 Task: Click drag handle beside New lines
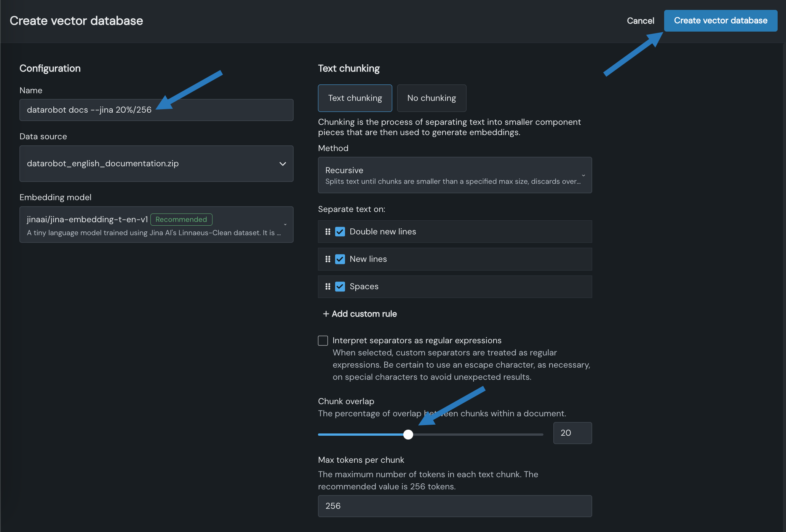[x=327, y=259]
